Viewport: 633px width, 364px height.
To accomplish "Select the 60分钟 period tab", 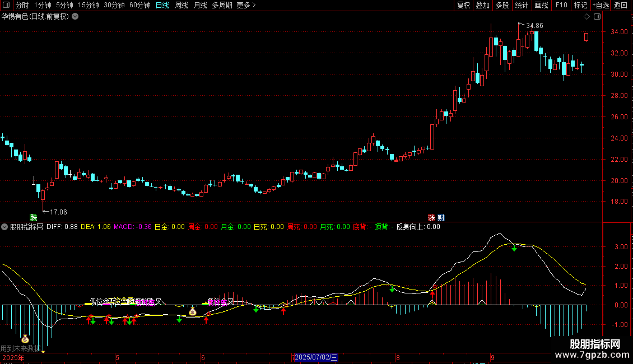I will pyautogui.click(x=140, y=5).
